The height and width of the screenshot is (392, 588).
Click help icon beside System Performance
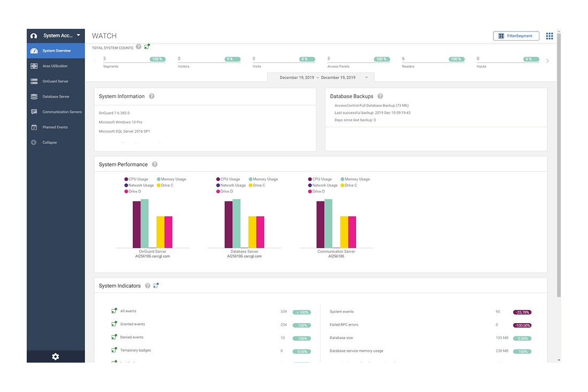pos(154,164)
